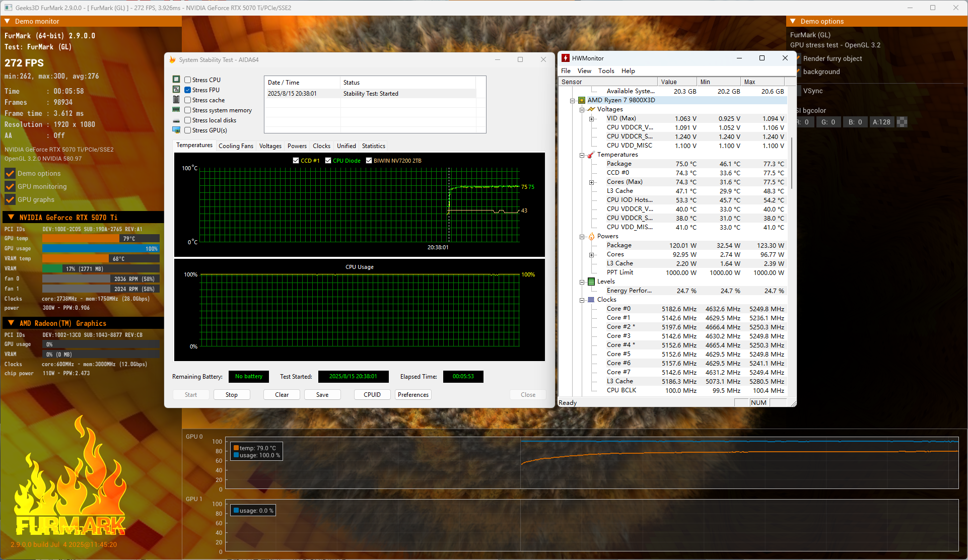Collapse the Demo monitor panel header
The height and width of the screenshot is (560, 968).
tap(7, 21)
